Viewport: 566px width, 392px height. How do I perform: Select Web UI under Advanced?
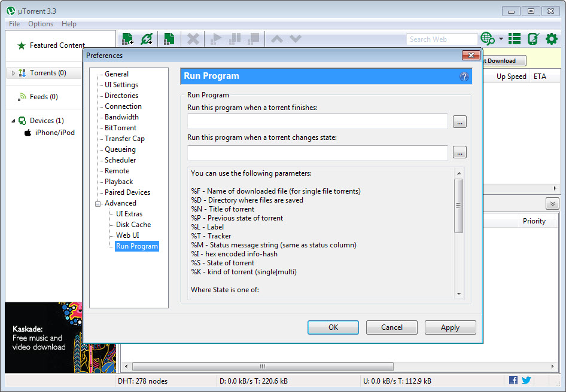click(127, 235)
